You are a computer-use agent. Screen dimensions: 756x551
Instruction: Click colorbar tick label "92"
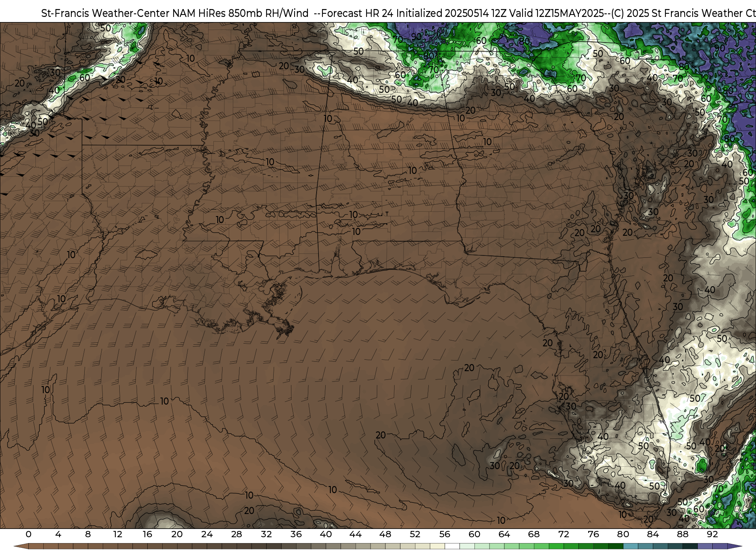click(x=712, y=534)
